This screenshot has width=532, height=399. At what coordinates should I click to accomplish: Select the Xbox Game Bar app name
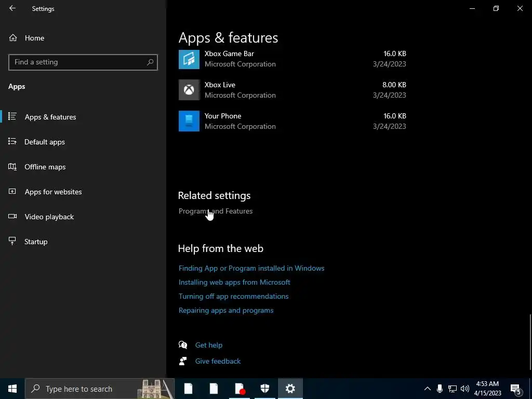point(229,54)
